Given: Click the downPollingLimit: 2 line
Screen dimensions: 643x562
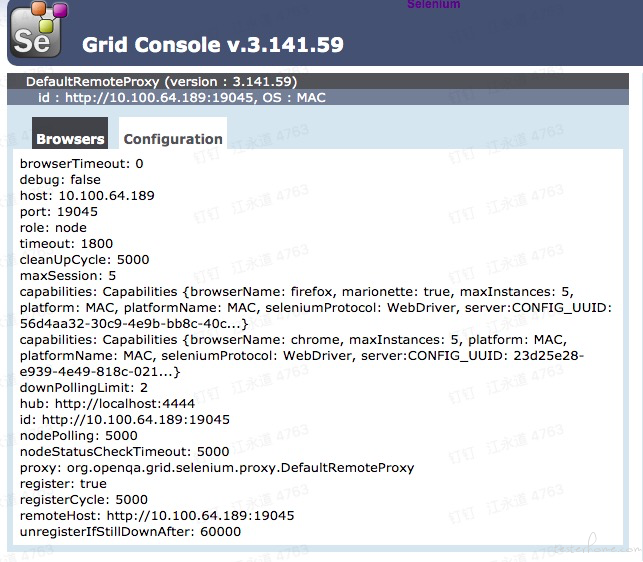Looking at the screenshot, I should (x=83, y=388).
